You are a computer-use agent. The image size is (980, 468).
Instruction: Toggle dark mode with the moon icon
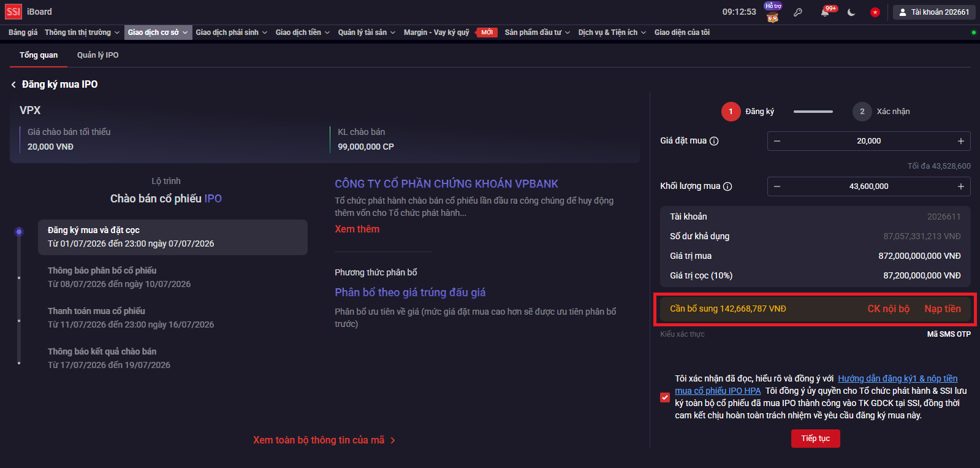coord(851,12)
